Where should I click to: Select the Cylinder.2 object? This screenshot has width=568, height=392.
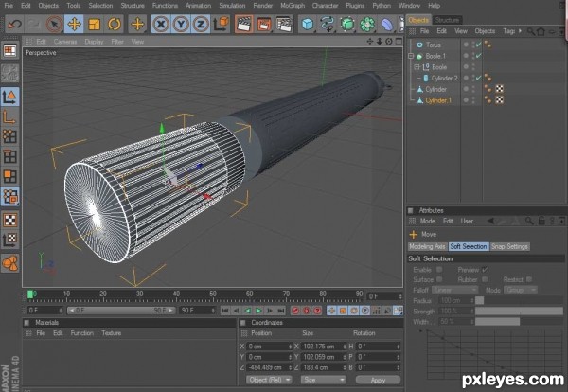[x=445, y=79]
